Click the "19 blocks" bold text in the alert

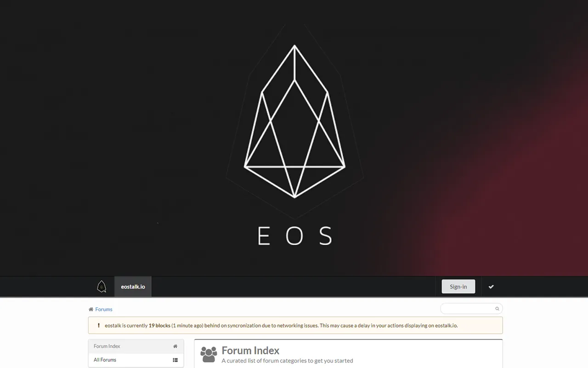pos(159,325)
